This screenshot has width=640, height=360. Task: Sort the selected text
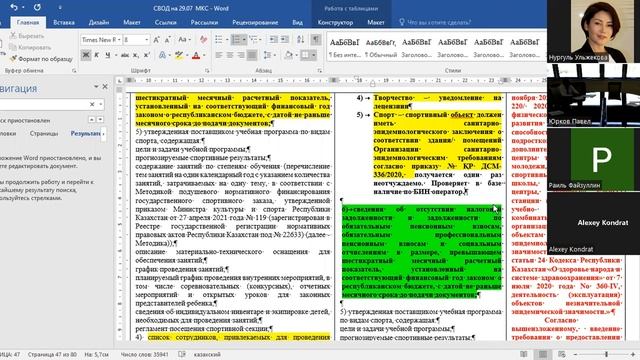[301, 40]
